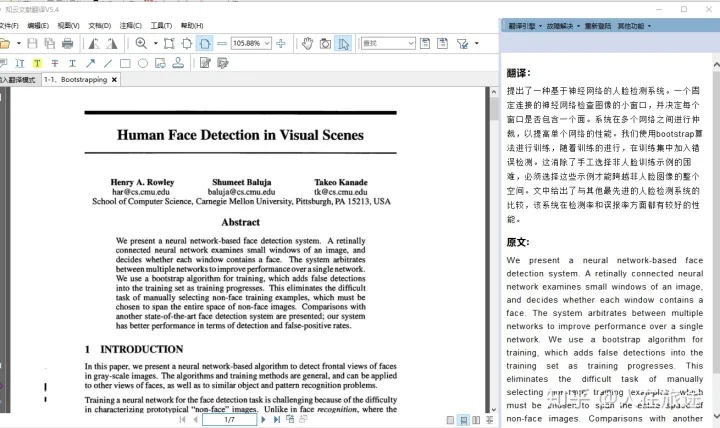
Task: Close the 1-1、Bootstrapping tab
Action: tap(114, 79)
